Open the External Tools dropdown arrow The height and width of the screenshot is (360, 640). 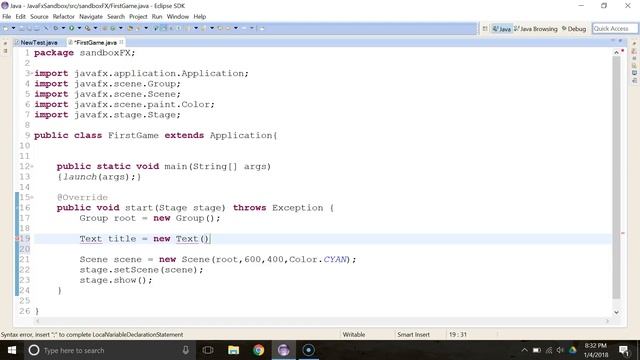point(96,28)
